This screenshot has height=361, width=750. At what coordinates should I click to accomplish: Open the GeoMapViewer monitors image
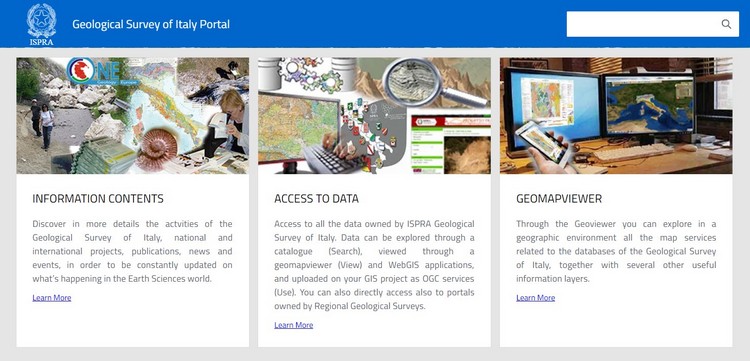(x=616, y=116)
